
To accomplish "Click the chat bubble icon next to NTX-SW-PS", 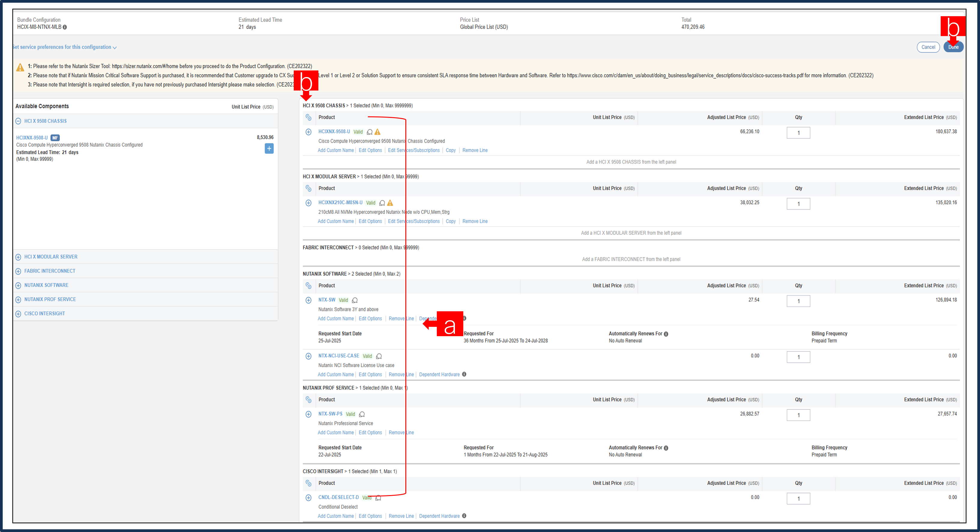I will [x=362, y=414].
